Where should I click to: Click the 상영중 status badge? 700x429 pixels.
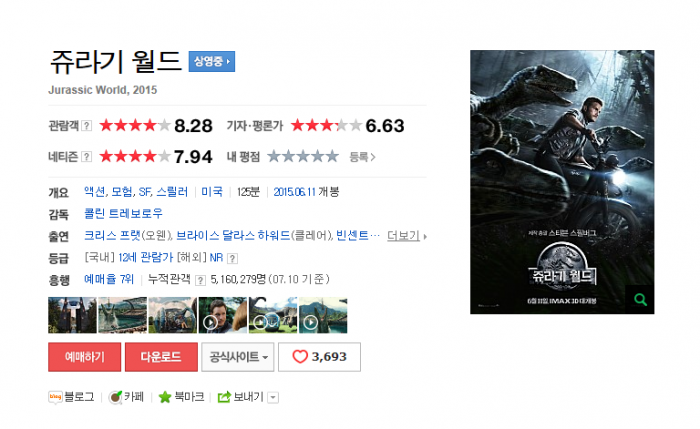tap(212, 61)
